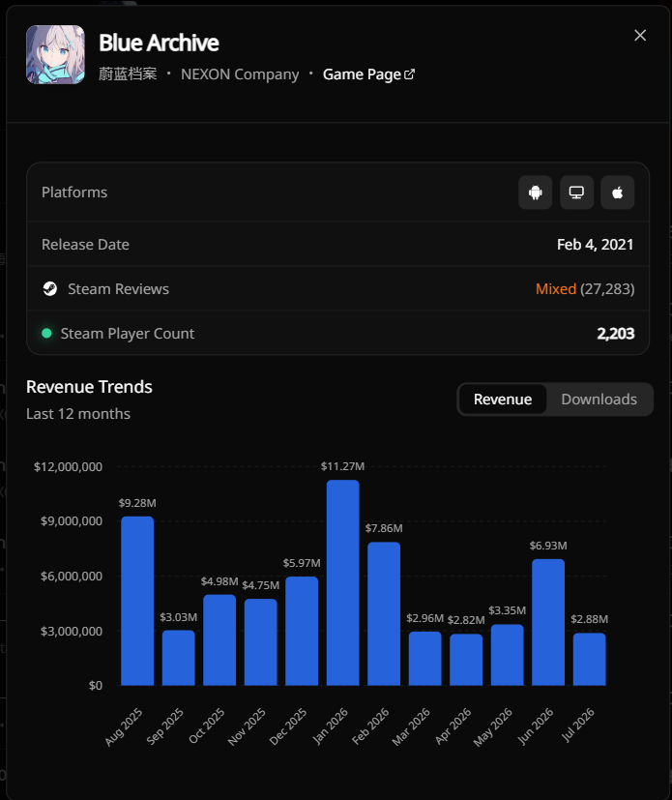Click the Blue Archive game thumbnail
672x800 pixels.
click(55, 54)
